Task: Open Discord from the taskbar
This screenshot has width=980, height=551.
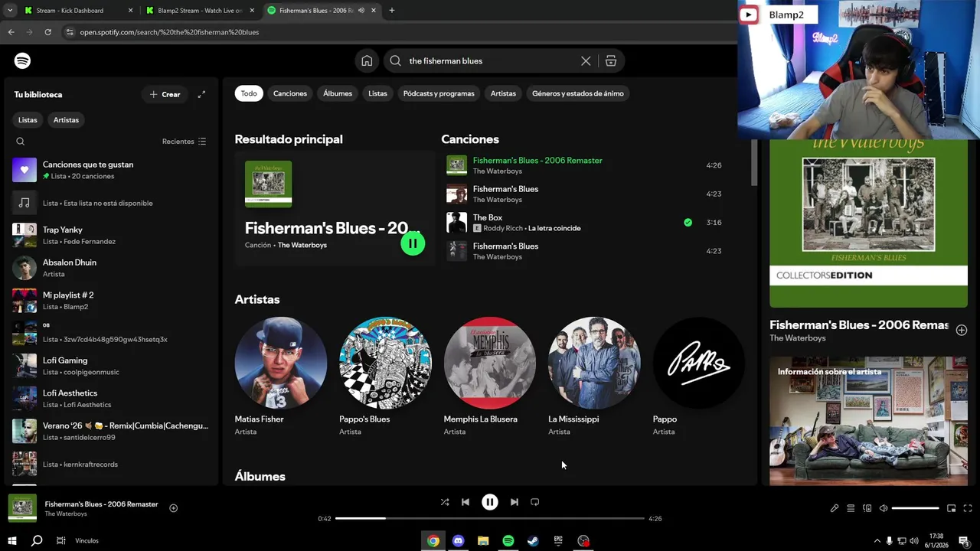Action: (x=458, y=541)
